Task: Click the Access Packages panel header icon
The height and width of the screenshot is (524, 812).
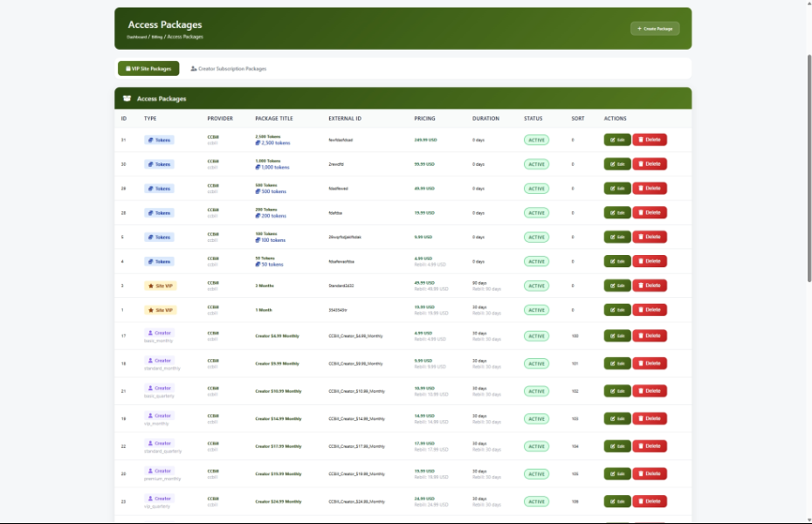Action: tap(127, 99)
